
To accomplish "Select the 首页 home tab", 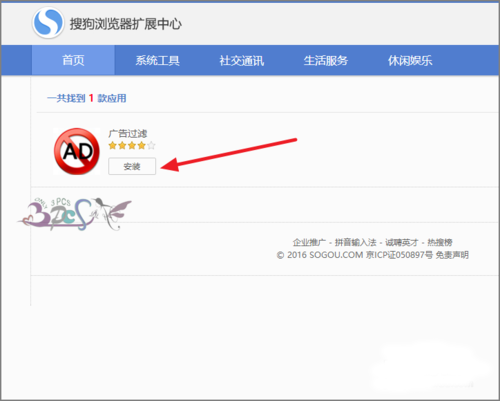I will (x=73, y=60).
